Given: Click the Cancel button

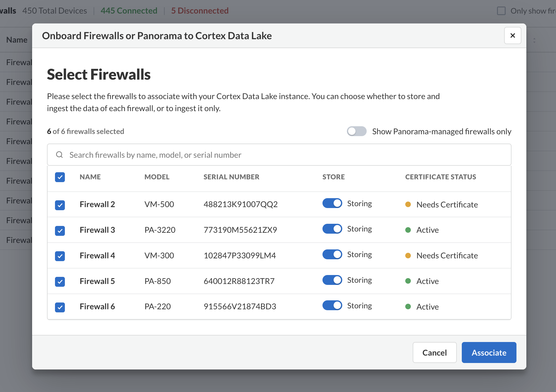Looking at the screenshot, I should tap(434, 352).
